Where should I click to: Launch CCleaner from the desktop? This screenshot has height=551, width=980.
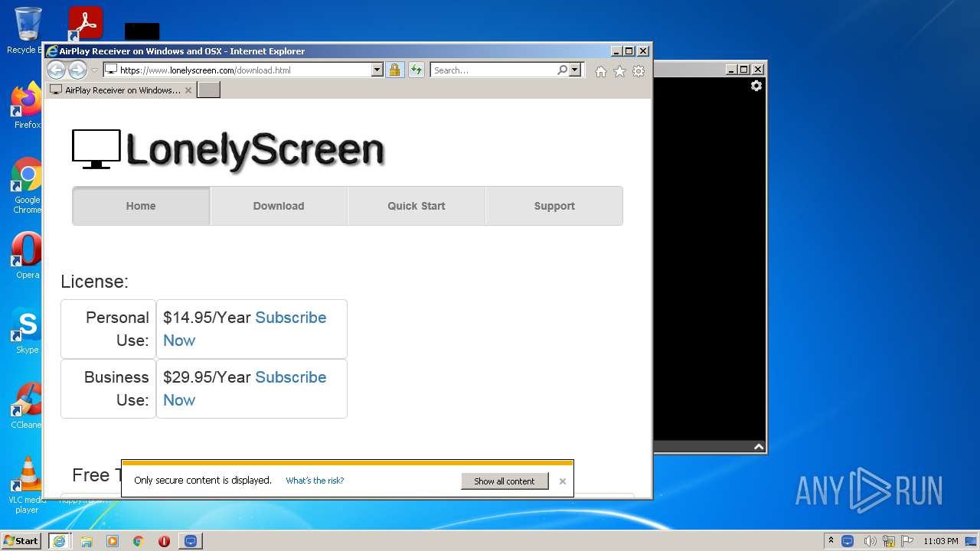(x=27, y=406)
